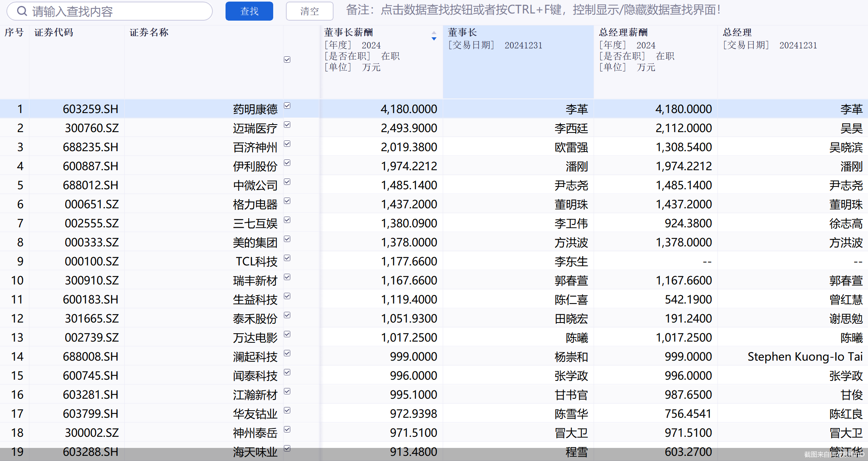Uncheck the checkbox next to 药明康德
Viewport: 868px width, 461px height.
point(287,106)
